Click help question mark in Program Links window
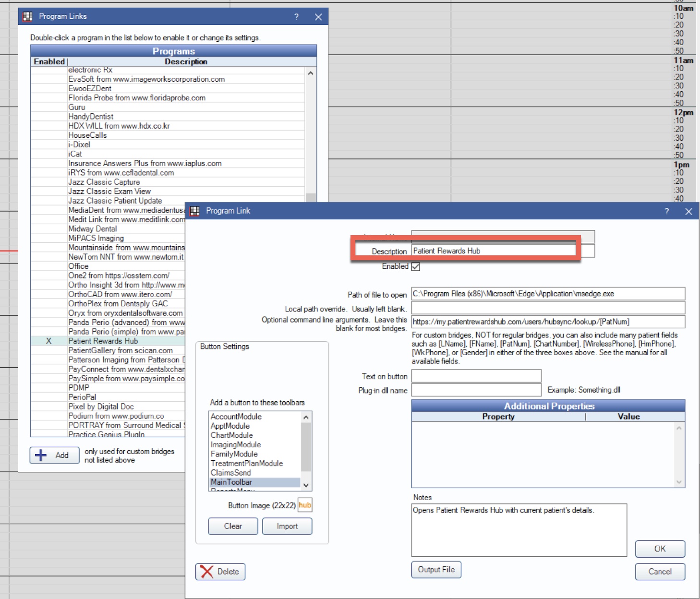 point(296,17)
